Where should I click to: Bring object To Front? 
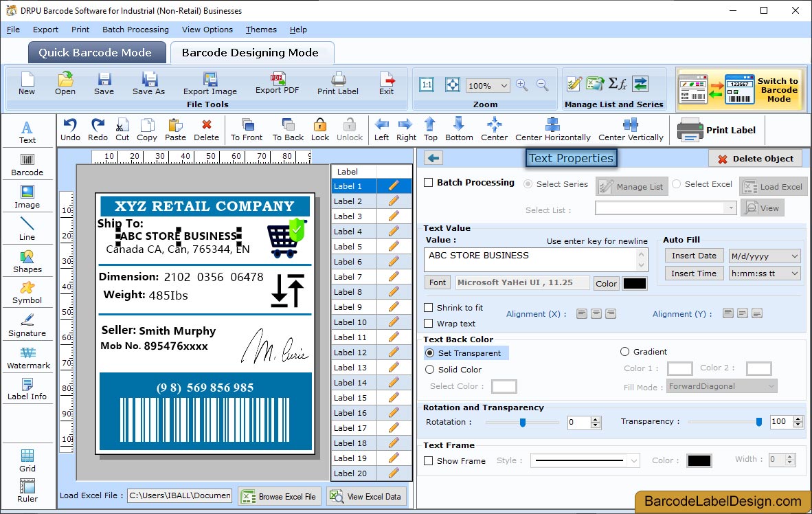[247, 130]
